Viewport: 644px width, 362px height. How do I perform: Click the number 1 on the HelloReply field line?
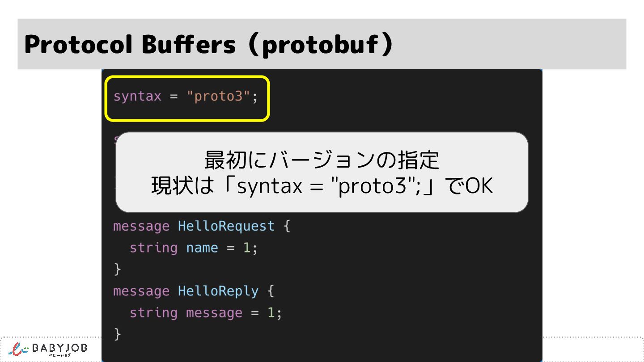click(x=271, y=312)
